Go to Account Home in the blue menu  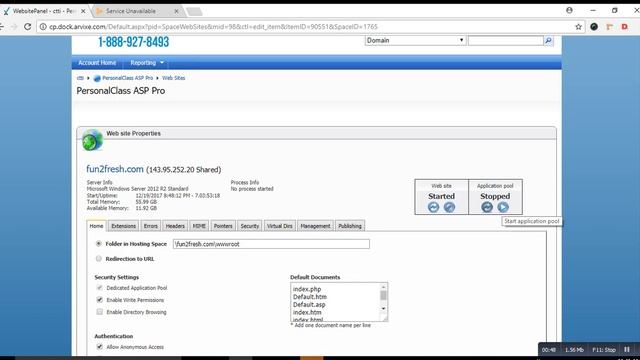click(x=97, y=63)
